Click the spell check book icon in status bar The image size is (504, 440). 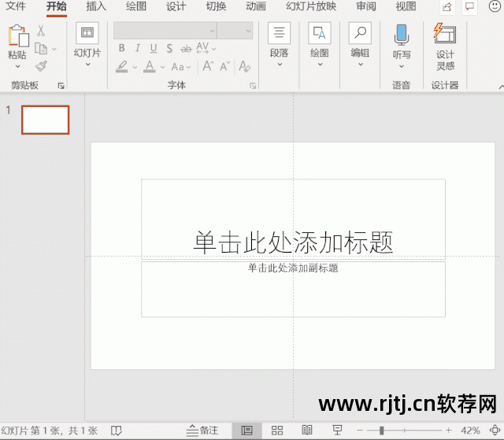click(117, 431)
